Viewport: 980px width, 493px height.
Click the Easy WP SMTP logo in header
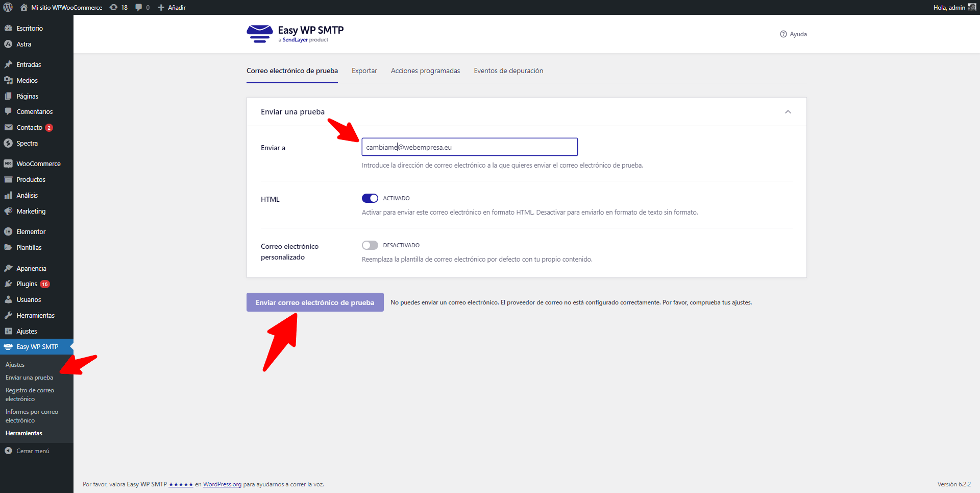295,34
